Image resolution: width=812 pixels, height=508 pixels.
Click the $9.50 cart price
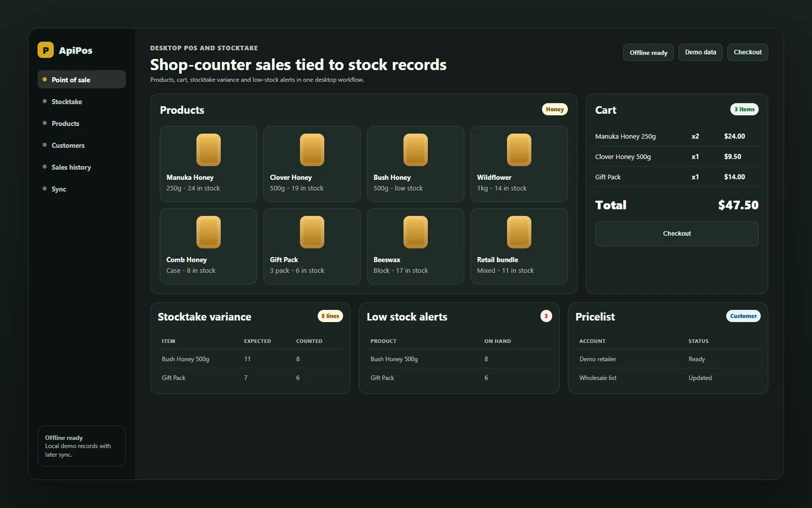pos(733,156)
